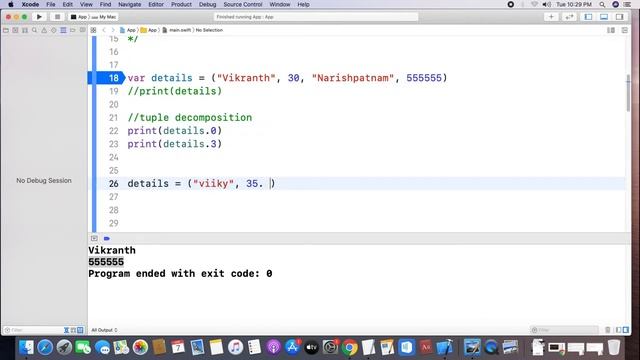The image size is (640, 360).
Task: Add an editor on the right
Action: 624,30
